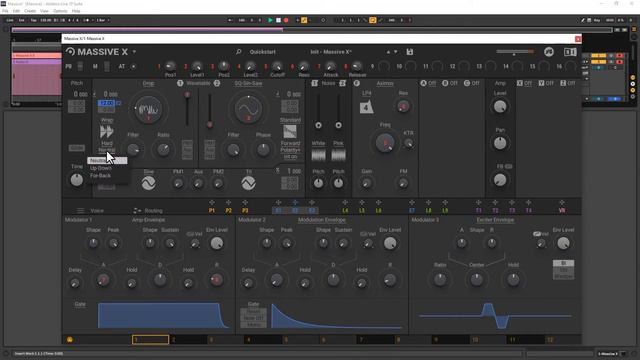Click the save preset floppy icon
The width and height of the screenshot is (640, 360).
(x=409, y=52)
